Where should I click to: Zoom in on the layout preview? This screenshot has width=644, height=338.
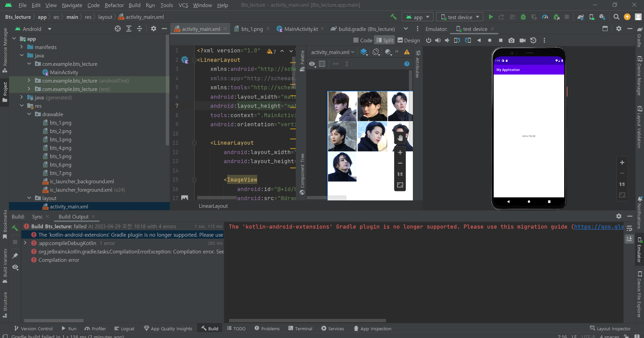400,152
